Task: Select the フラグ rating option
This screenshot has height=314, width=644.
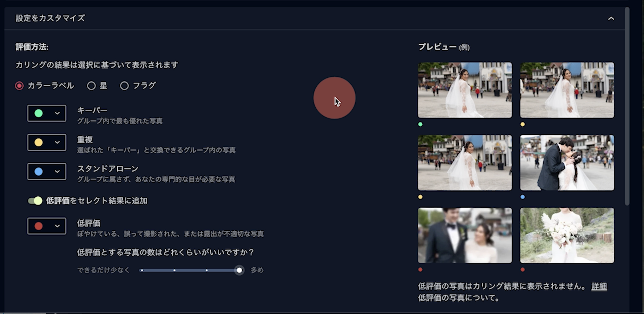Action: pyautogui.click(x=125, y=86)
